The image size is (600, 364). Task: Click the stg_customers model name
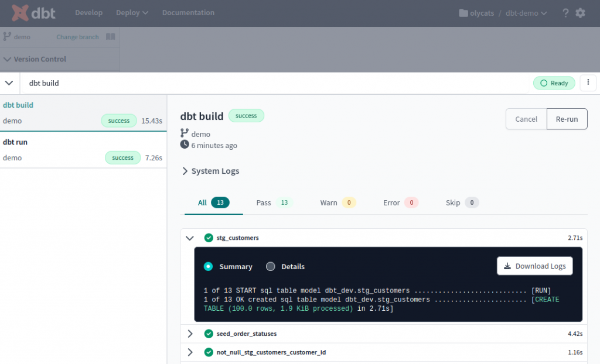(x=238, y=238)
